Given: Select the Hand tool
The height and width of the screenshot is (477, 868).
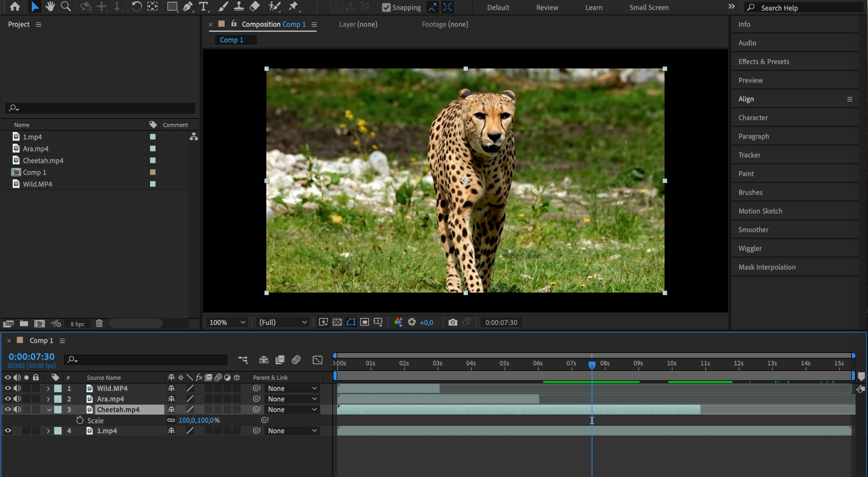Looking at the screenshot, I should (x=50, y=6).
